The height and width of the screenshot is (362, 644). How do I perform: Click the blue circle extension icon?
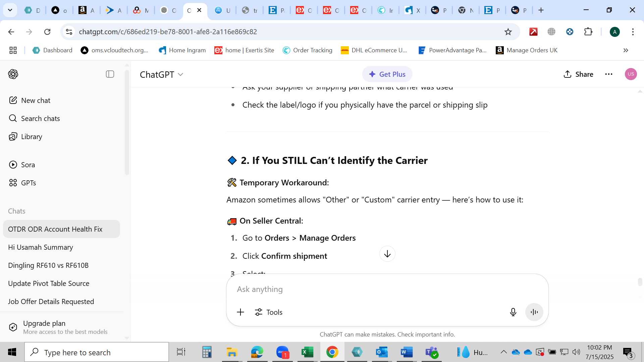tap(570, 32)
